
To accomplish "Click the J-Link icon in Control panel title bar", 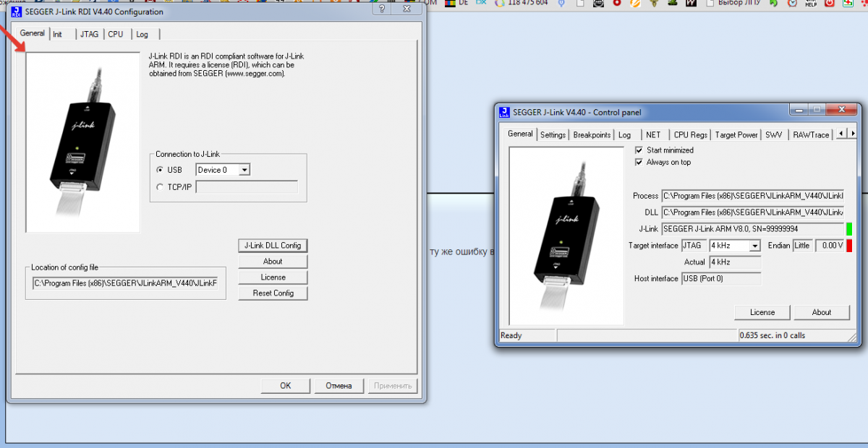I will click(504, 112).
